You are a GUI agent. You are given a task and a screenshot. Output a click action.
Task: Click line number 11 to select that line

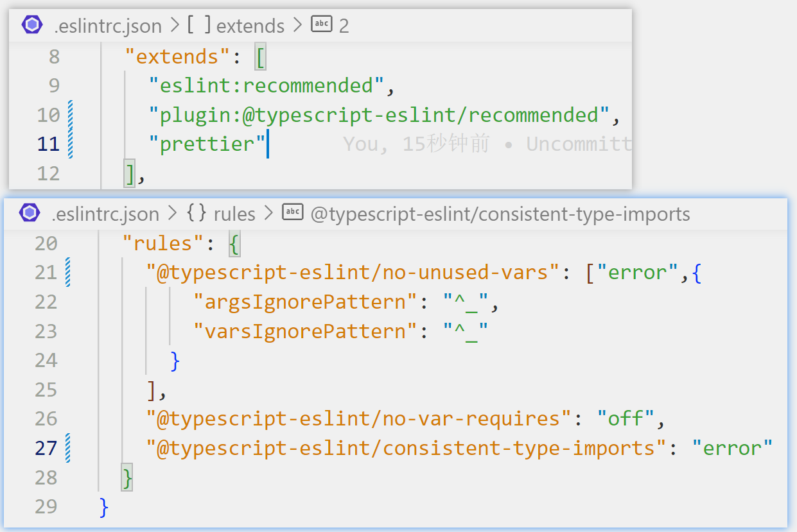pos(49,143)
